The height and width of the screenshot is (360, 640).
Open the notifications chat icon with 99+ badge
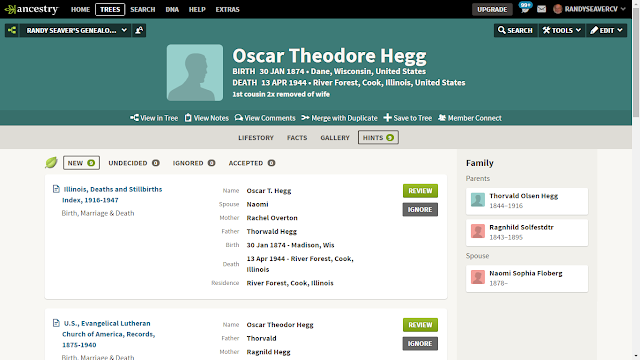pyautogui.click(x=525, y=7)
